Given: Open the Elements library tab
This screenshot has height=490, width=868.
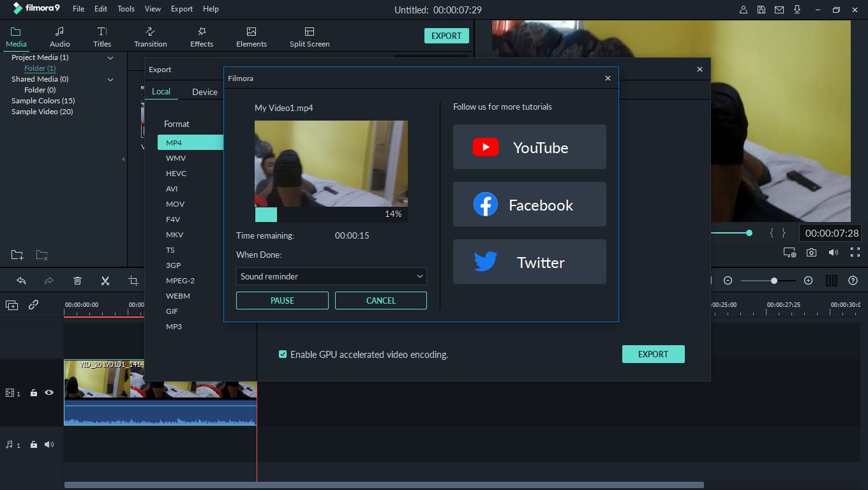Looking at the screenshot, I should (251, 37).
